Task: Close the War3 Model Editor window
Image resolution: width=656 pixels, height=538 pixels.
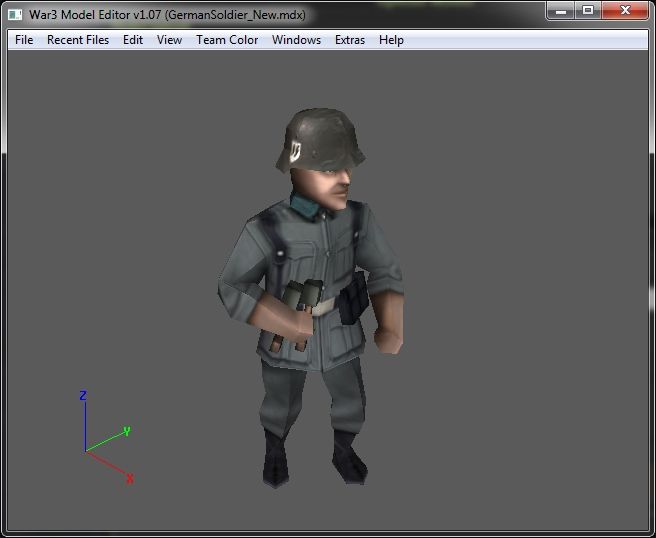Action: tap(625, 10)
